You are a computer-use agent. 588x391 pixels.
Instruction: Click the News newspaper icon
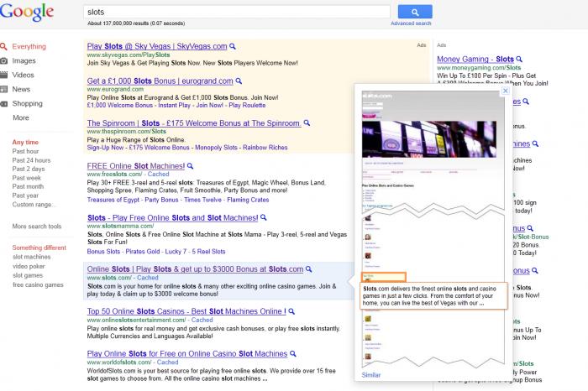click(3, 89)
